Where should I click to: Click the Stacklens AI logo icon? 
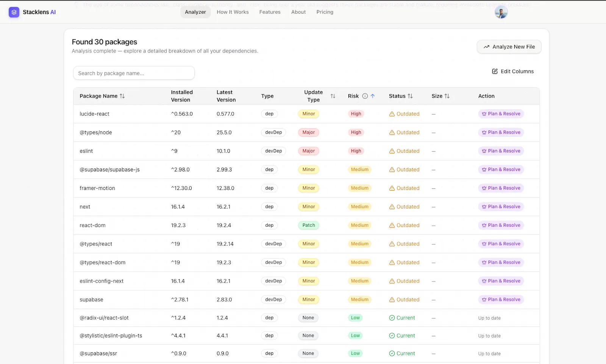pyautogui.click(x=14, y=12)
